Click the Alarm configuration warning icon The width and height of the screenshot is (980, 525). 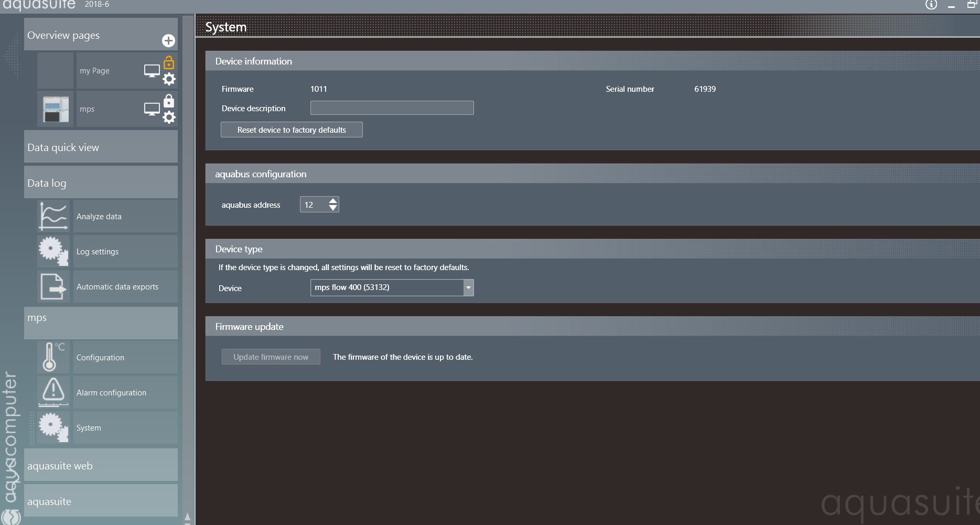click(53, 392)
